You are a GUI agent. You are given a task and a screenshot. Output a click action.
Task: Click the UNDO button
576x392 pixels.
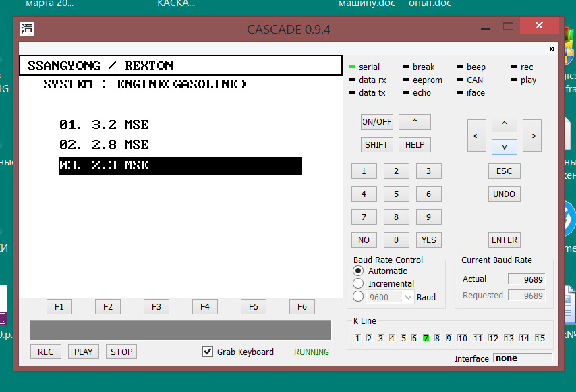[x=505, y=194]
